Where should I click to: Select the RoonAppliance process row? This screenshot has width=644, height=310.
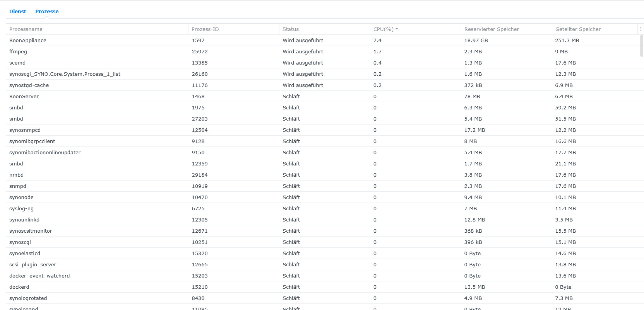pyautogui.click(x=28, y=40)
